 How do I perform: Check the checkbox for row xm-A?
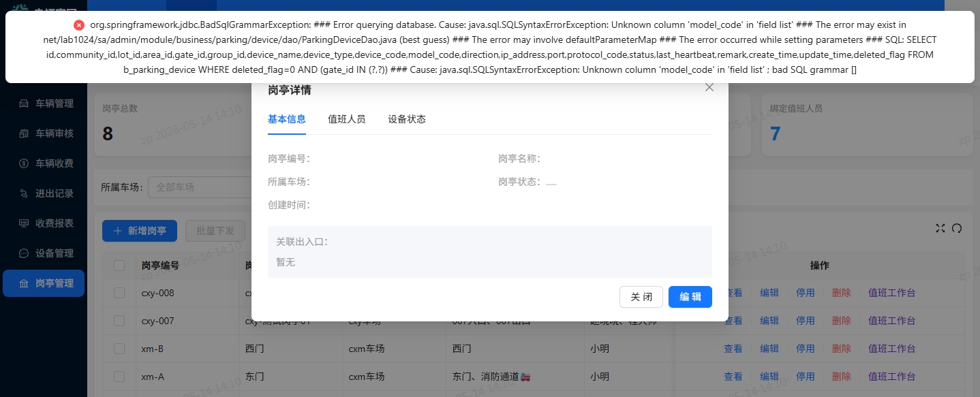click(119, 377)
